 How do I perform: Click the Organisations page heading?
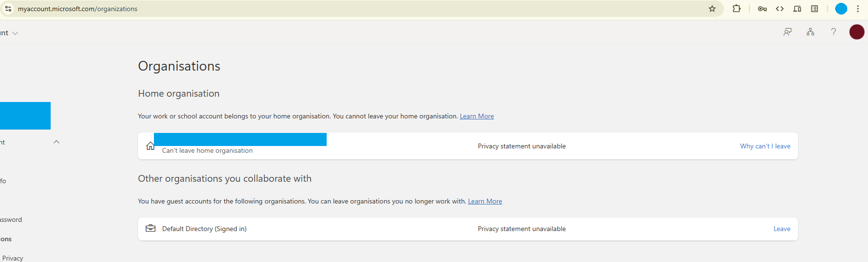point(179,66)
